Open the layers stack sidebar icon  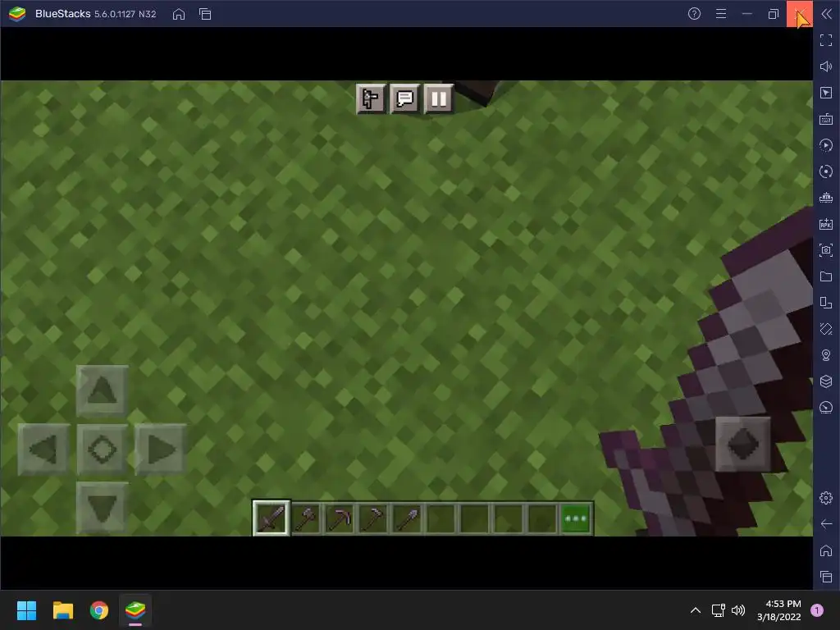tap(826, 381)
